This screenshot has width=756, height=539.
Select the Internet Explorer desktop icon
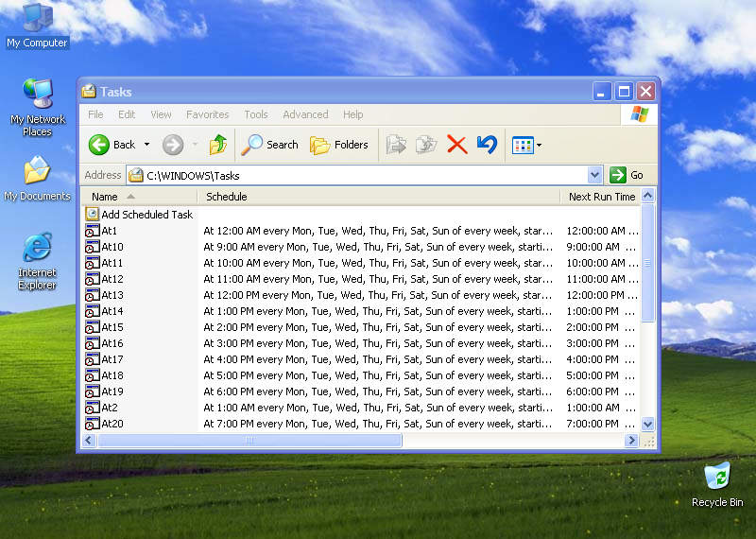(37, 261)
